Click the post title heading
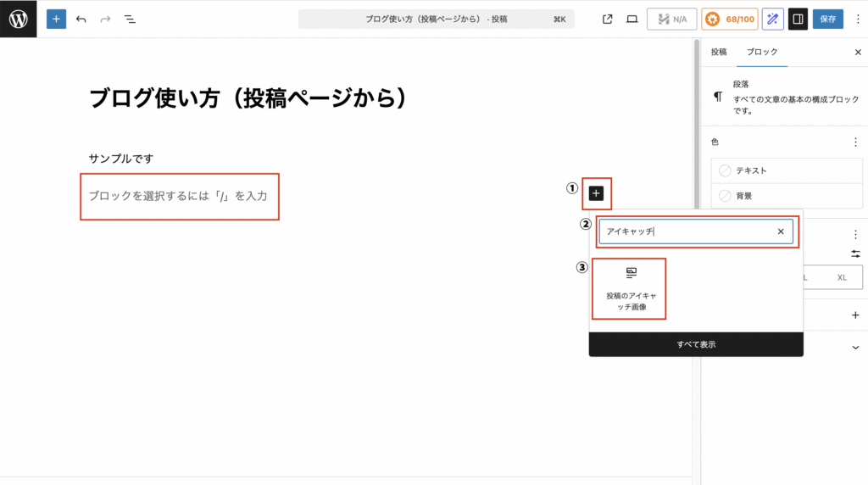 tap(249, 98)
